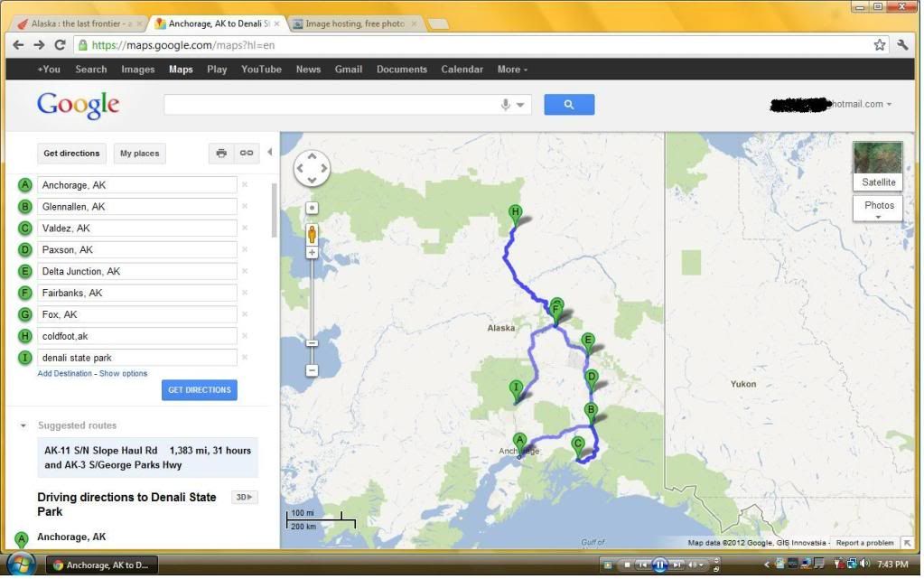
Task: Print the directions using the printer icon
Action: click(221, 154)
